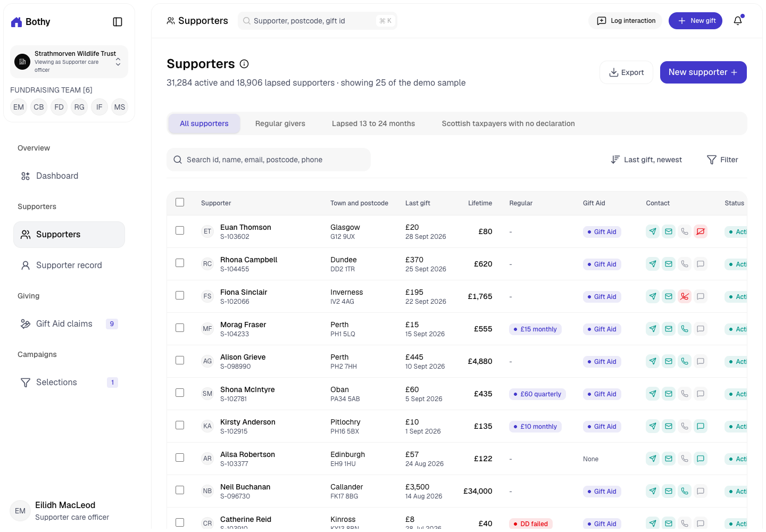Image resolution: width=766 pixels, height=532 pixels.
Task: Tick the select-all checkbox in table header
Action: pos(180,202)
